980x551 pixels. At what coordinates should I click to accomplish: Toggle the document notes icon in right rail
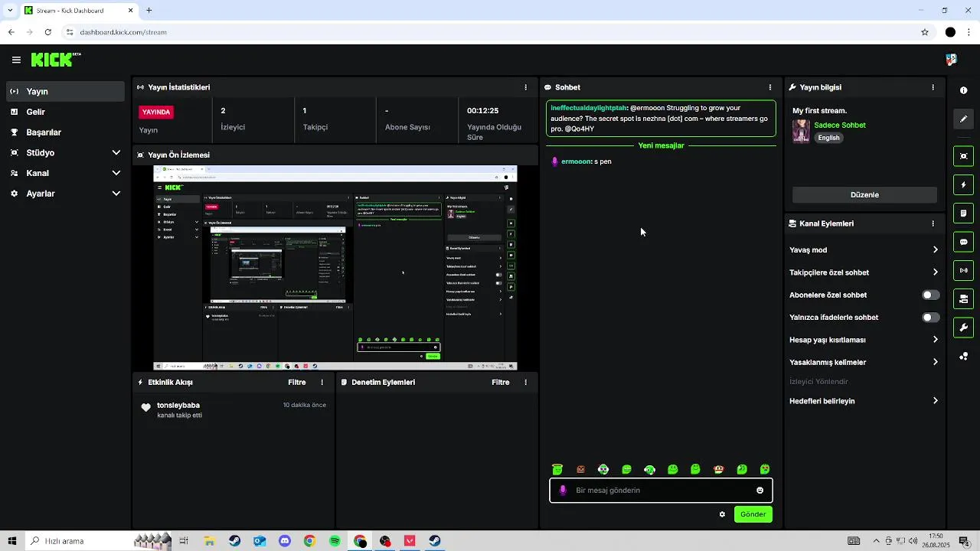pyautogui.click(x=963, y=213)
